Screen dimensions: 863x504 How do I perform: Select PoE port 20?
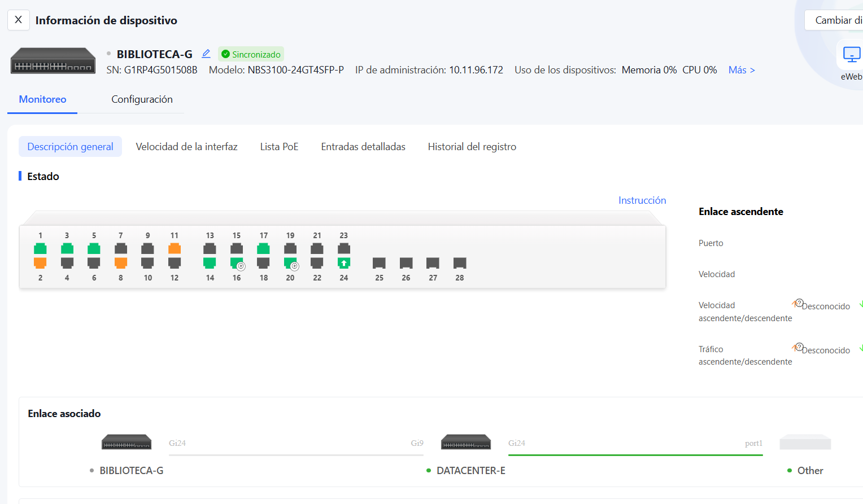click(290, 263)
